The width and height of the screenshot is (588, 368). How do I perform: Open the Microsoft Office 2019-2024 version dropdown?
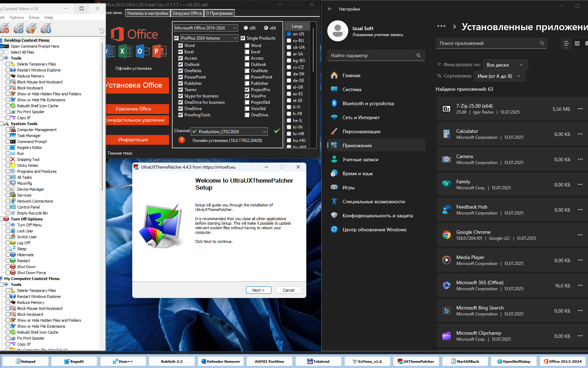pos(206,28)
